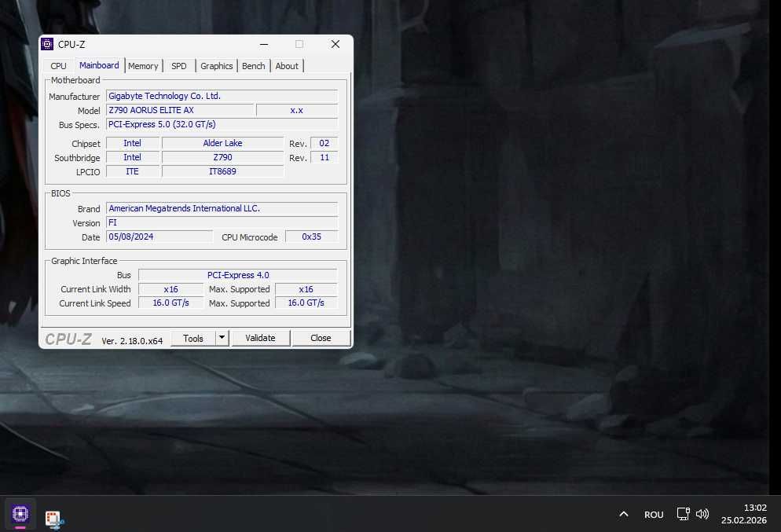Image resolution: width=781 pixels, height=532 pixels.
Task: Click the model revision field x.x
Action: 297,110
